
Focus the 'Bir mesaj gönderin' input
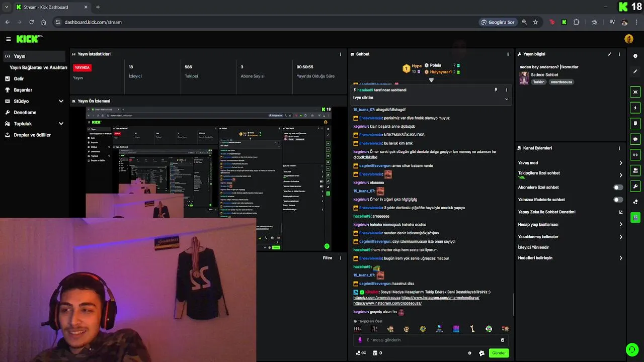pos(430,340)
